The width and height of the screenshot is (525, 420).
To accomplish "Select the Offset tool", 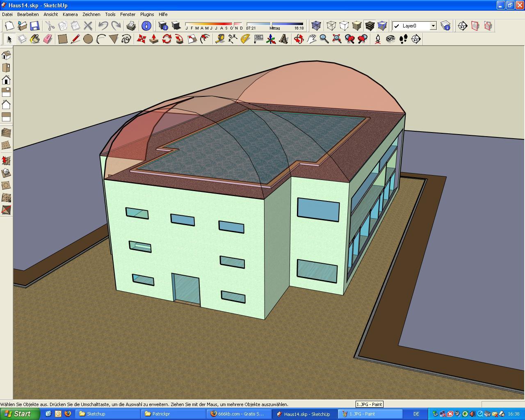I will [x=205, y=39].
